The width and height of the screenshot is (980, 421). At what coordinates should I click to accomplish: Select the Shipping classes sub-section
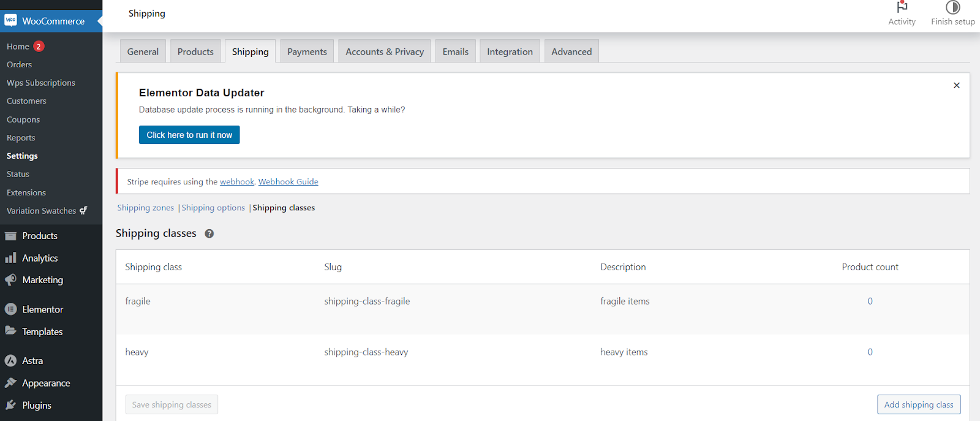coord(284,208)
